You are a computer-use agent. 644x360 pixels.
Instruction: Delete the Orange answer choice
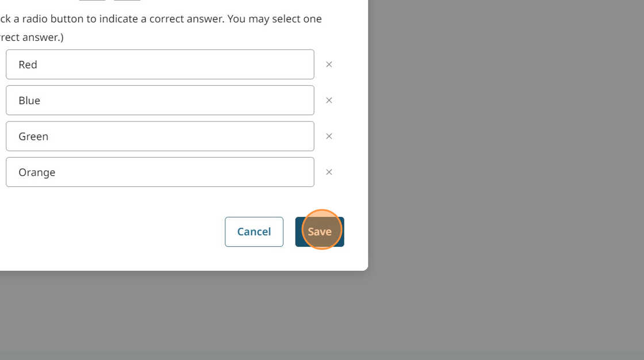point(329,172)
